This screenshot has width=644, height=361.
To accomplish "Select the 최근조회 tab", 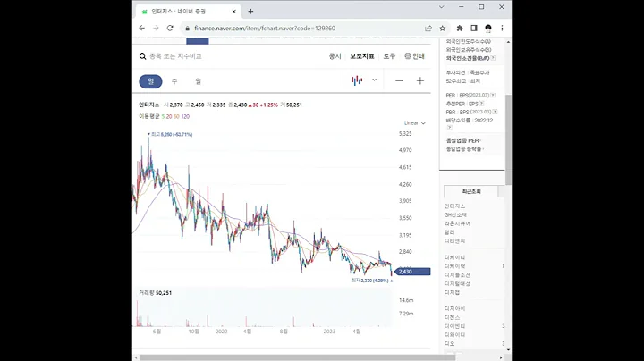I will click(x=471, y=191).
